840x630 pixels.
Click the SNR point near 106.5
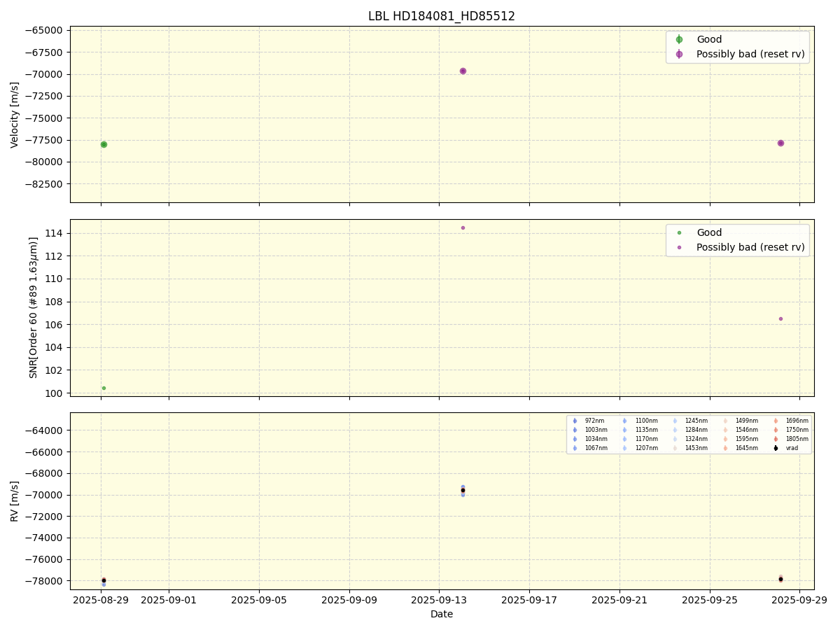[x=780, y=318]
